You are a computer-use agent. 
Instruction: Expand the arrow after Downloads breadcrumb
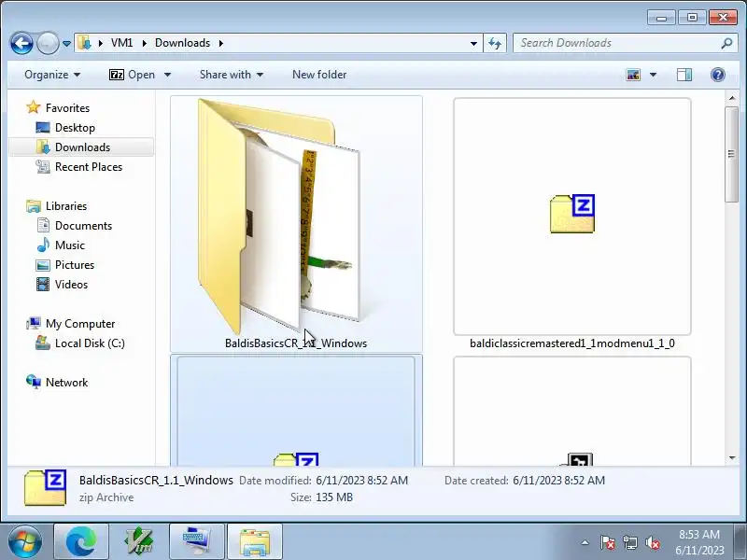pos(221,43)
